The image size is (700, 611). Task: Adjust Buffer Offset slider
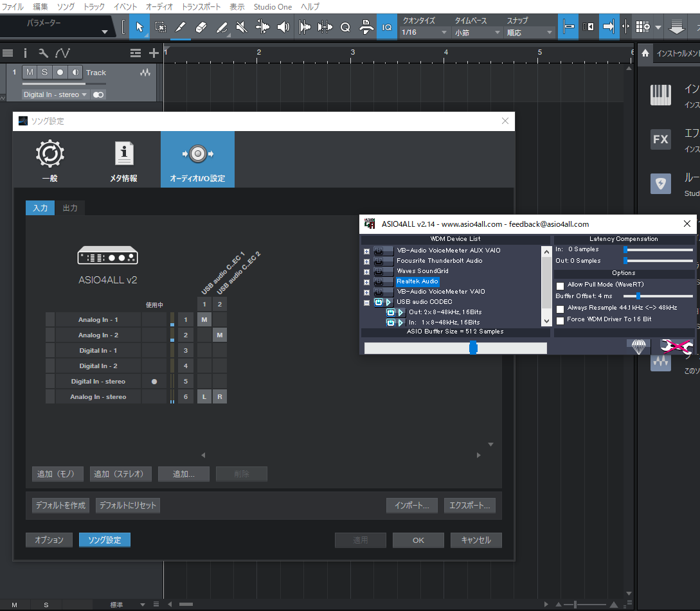638,296
